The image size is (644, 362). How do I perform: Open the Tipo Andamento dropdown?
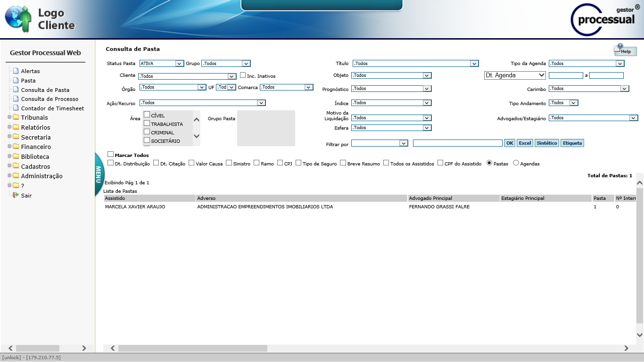(x=563, y=103)
